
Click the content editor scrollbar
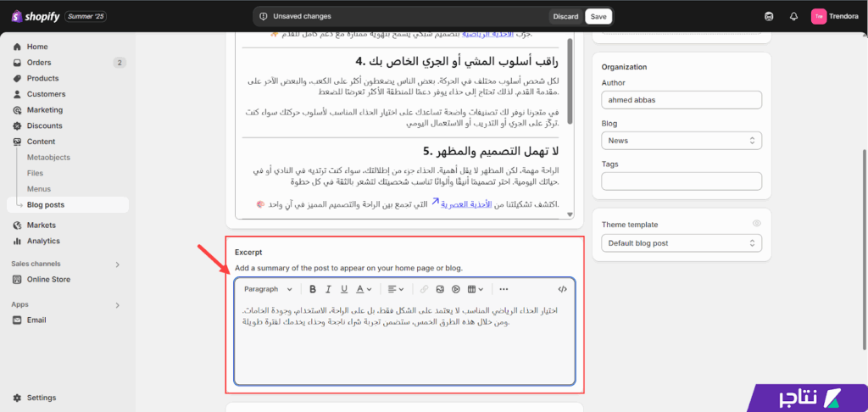(x=570, y=81)
